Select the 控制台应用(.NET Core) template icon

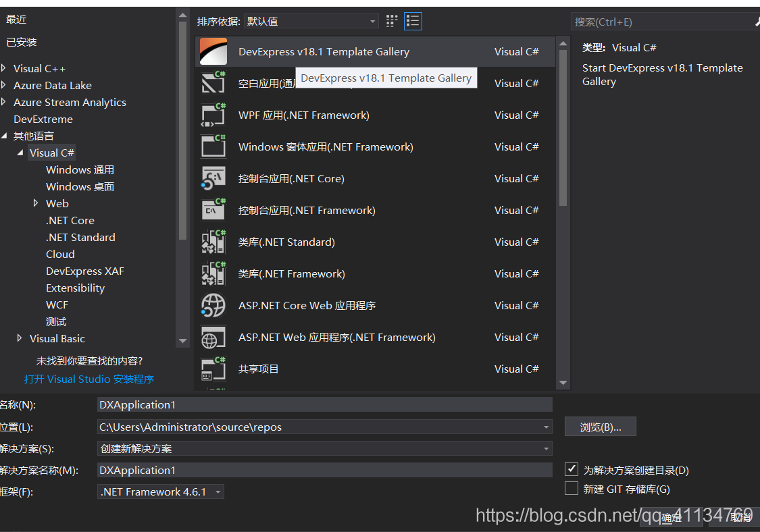(x=213, y=178)
